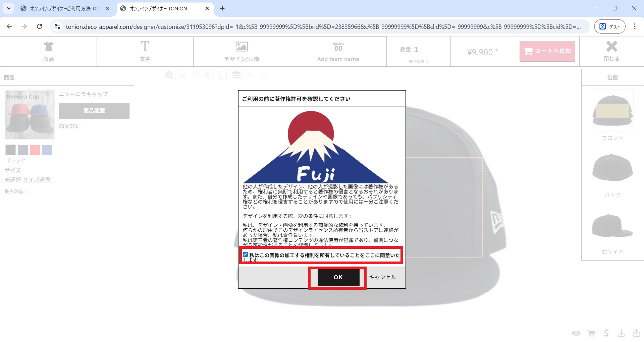Screen dimensions: 644x342
Task: Open the 商品 product tab in top toolbar
Action: tap(49, 52)
